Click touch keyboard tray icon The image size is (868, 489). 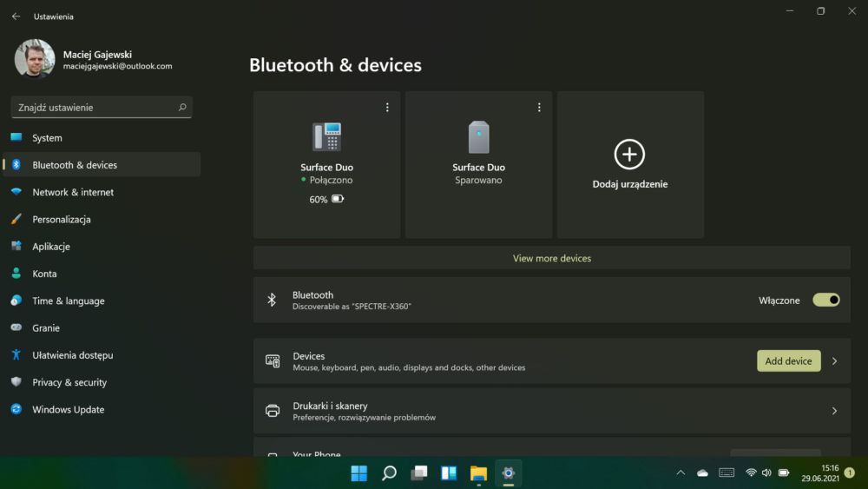click(727, 473)
